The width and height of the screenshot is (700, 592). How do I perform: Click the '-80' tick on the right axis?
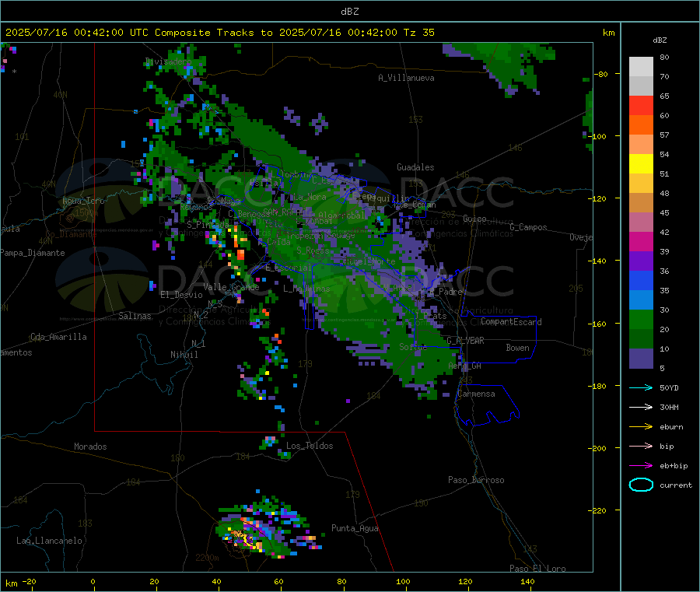coord(600,74)
